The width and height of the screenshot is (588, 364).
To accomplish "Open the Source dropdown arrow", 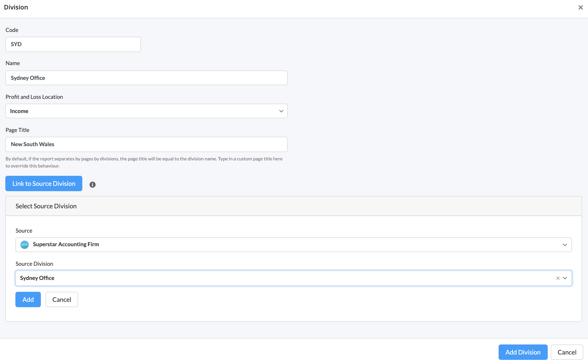I will click(x=565, y=245).
